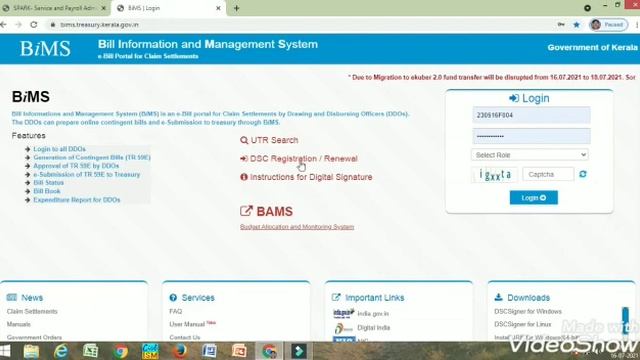
Task: Click the chrome circular media control icon
Action: pos(587,8)
